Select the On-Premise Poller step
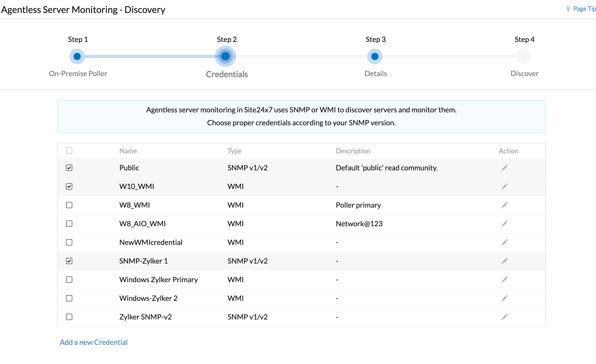Viewport: 596px width, 364px height. [78, 56]
